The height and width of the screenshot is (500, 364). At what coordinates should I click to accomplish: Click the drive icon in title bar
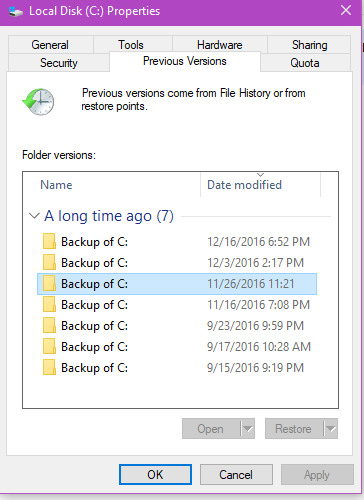15,12
